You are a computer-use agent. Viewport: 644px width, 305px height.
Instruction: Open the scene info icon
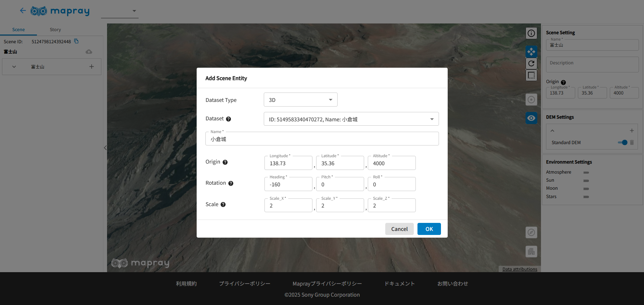click(x=531, y=33)
